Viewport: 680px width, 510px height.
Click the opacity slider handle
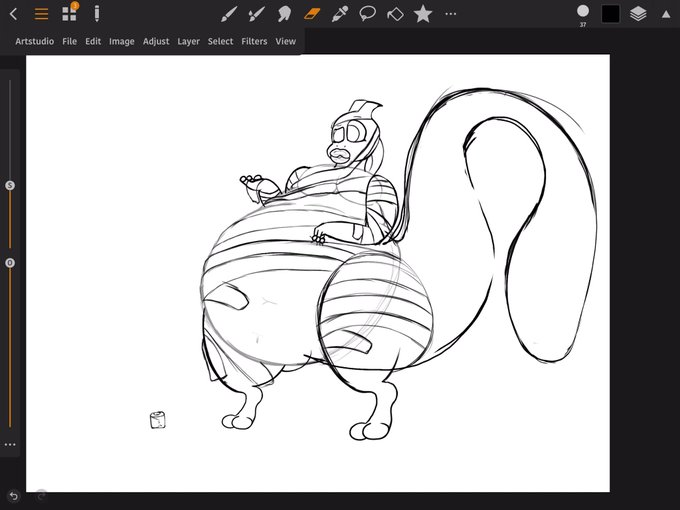pos(10,263)
